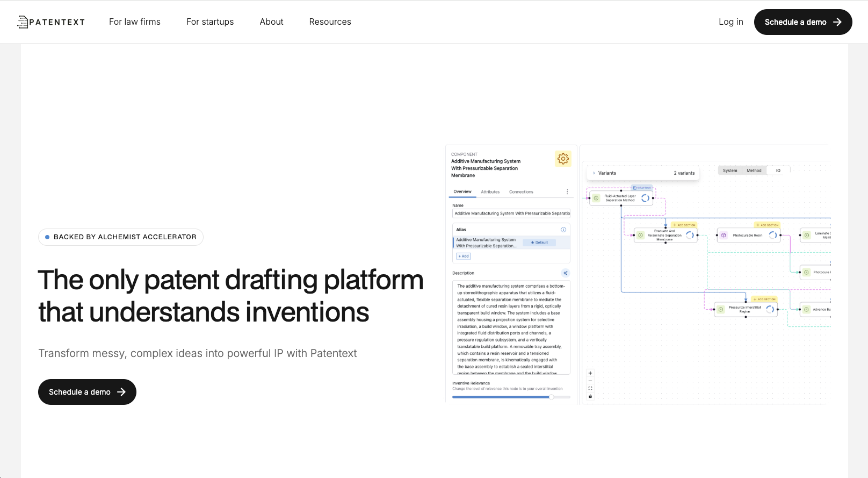The width and height of the screenshot is (868, 478).
Task: Click the Laminate node's green icon
Action: click(x=807, y=235)
